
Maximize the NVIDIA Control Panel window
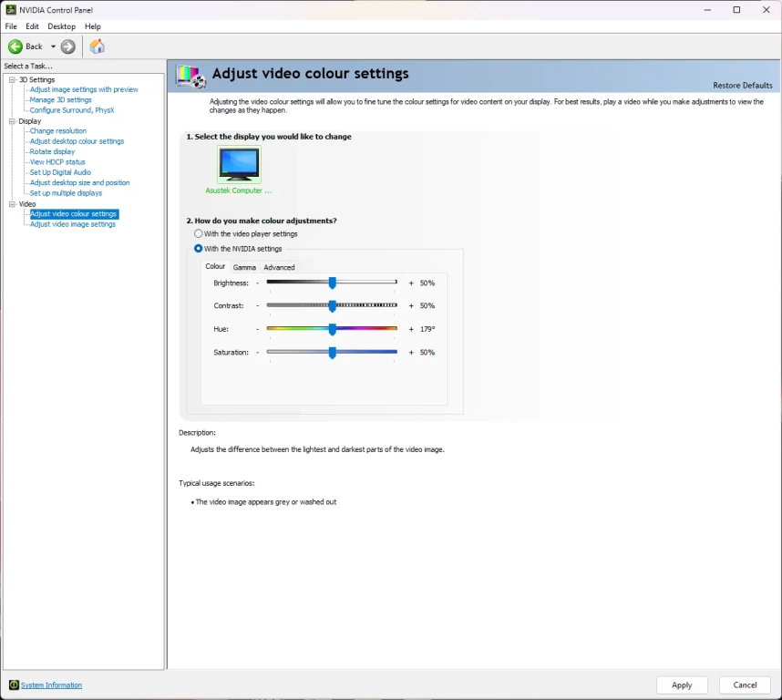coord(736,10)
